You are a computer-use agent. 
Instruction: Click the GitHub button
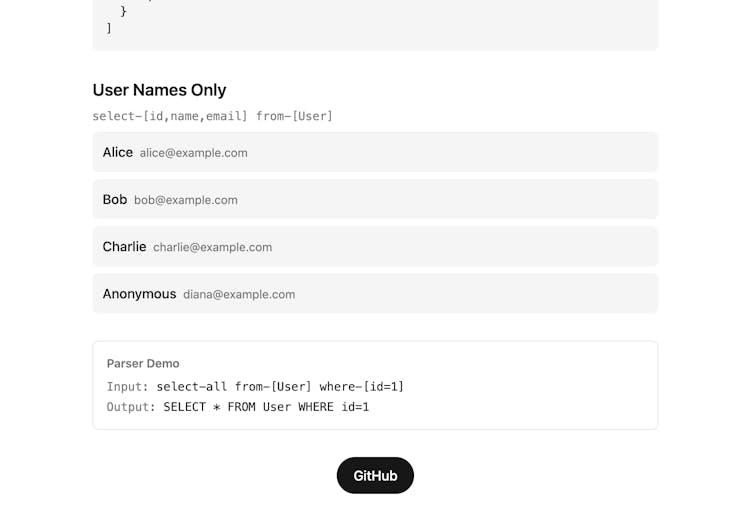(x=375, y=476)
